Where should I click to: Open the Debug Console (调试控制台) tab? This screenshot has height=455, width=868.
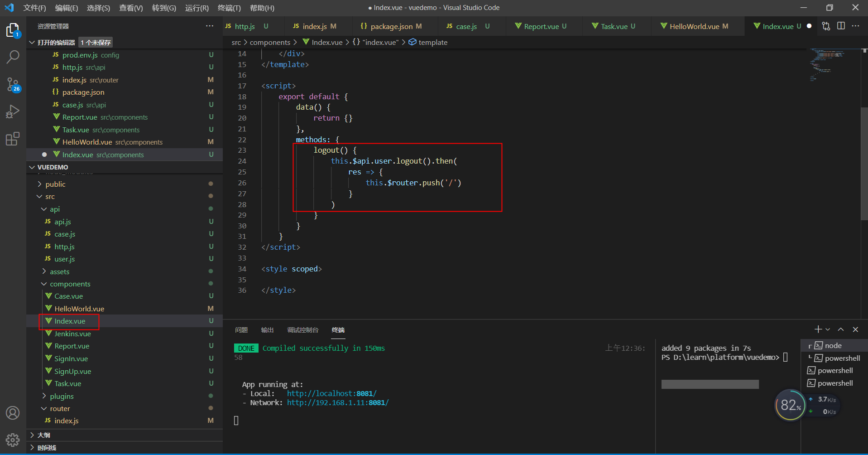(x=302, y=330)
